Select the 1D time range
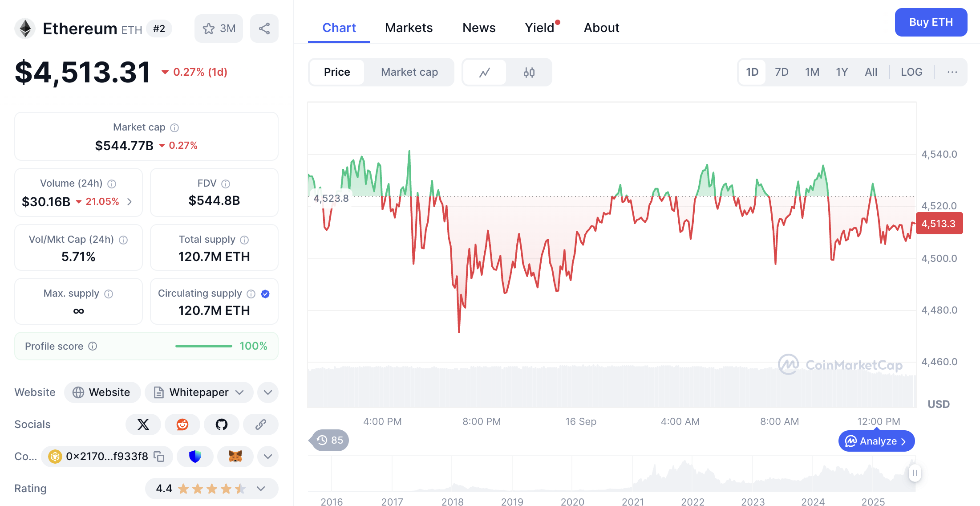The height and width of the screenshot is (506, 980). (x=752, y=72)
